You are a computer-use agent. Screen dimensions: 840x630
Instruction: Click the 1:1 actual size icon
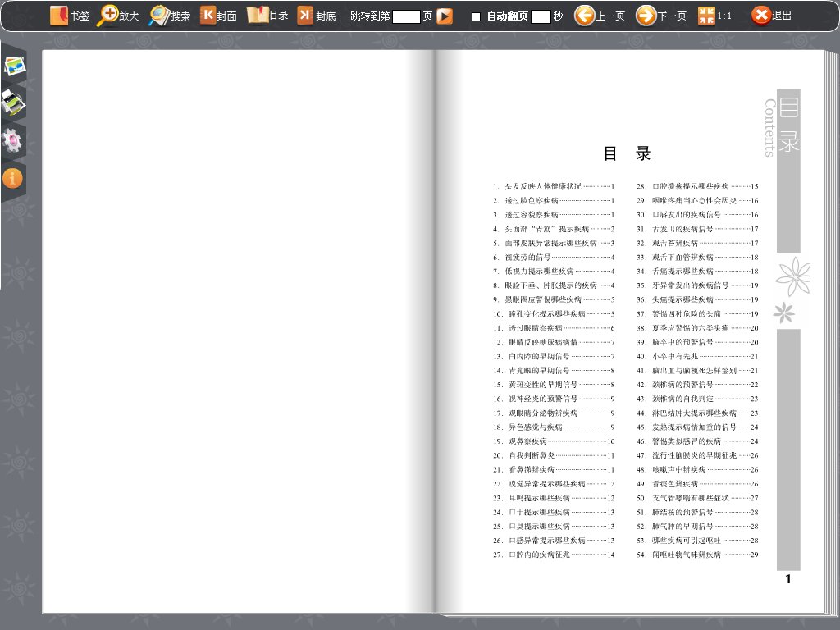point(715,16)
